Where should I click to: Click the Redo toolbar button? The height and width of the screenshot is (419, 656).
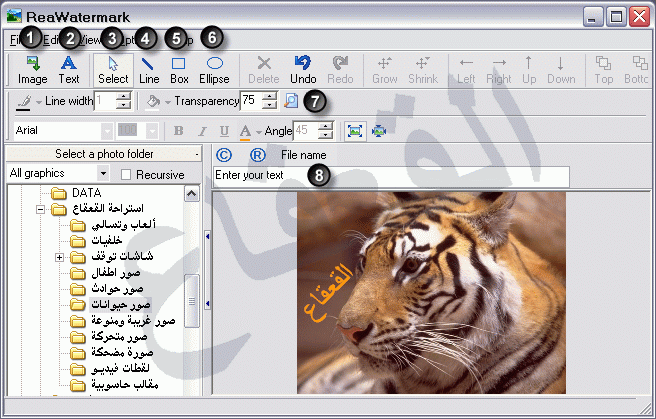pyautogui.click(x=340, y=70)
